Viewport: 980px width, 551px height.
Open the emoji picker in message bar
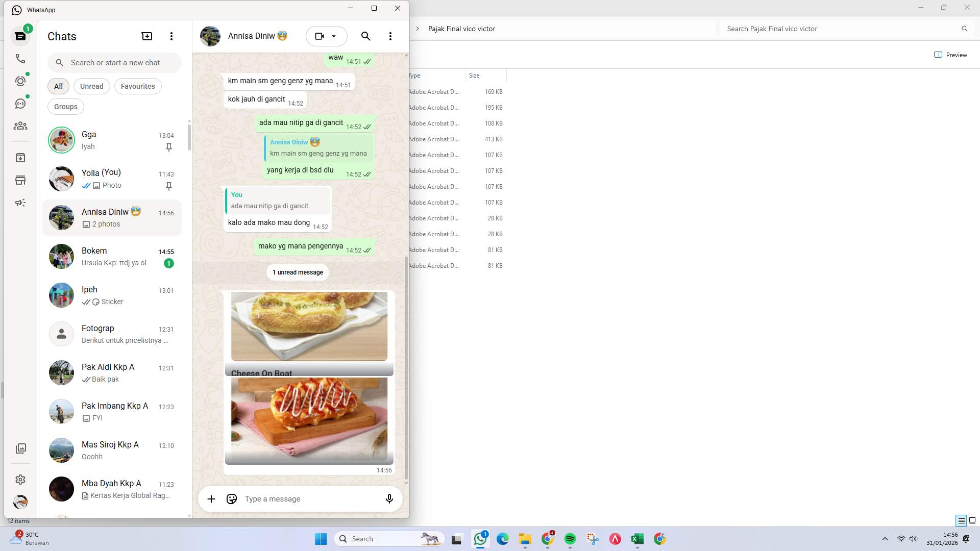[231, 499]
